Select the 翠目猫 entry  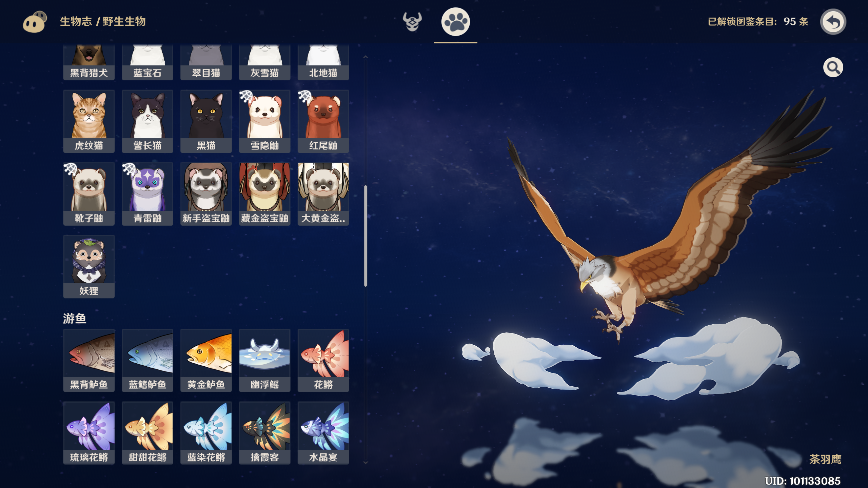tap(206, 62)
